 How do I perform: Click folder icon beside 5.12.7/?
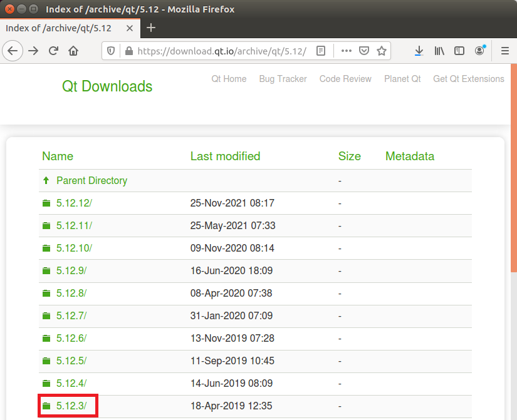(46, 316)
